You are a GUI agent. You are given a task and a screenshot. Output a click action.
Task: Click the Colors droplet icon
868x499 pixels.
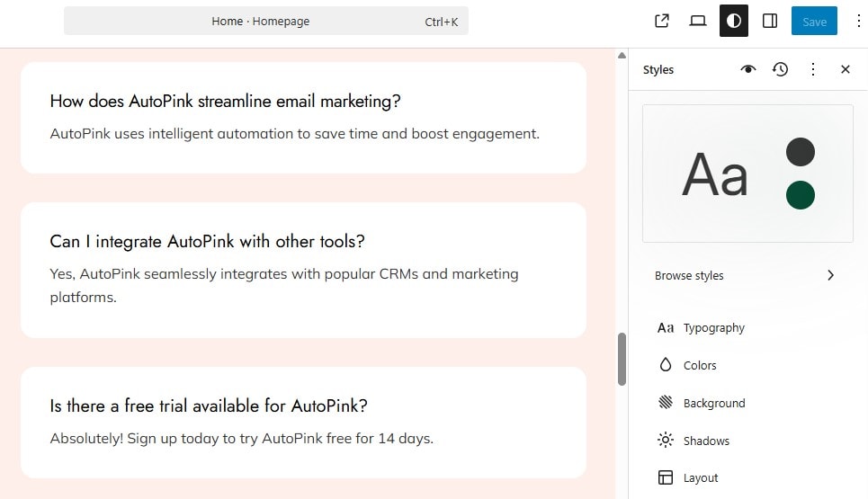pos(666,364)
